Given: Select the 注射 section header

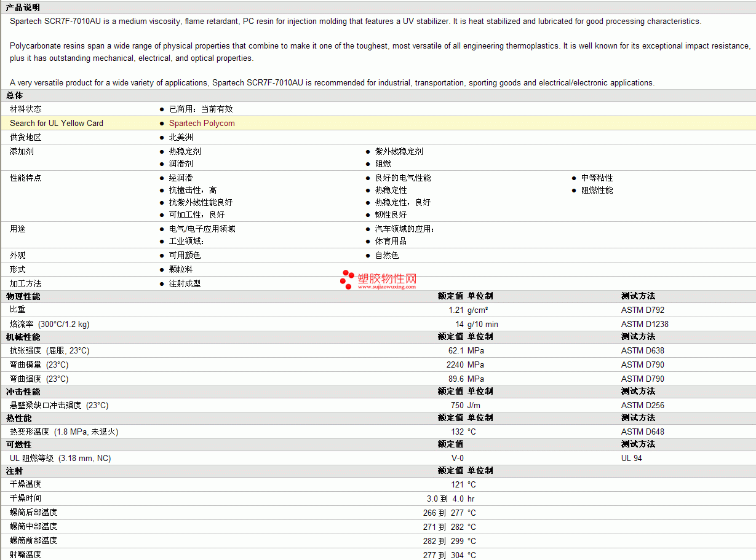Looking at the screenshot, I should coord(14,471).
